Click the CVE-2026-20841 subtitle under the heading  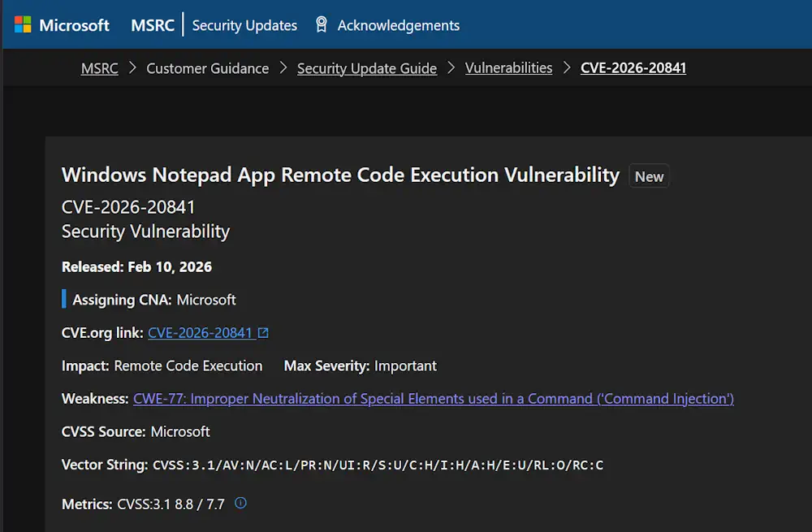tap(128, 207)
